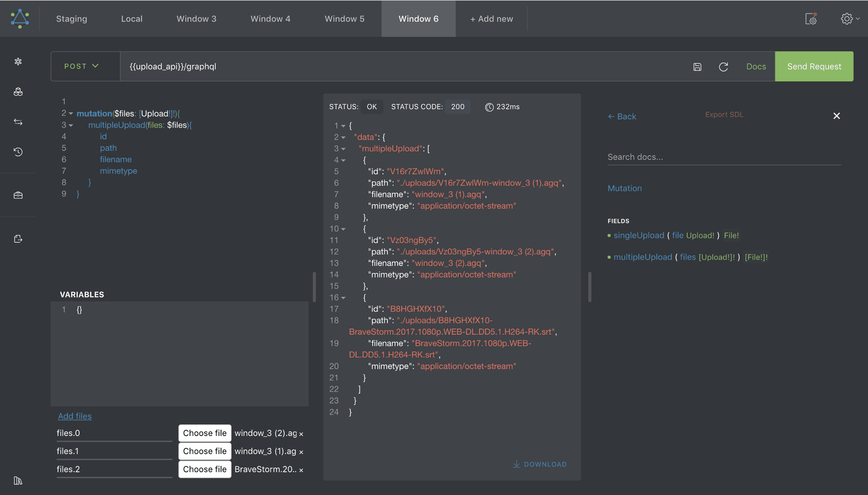Image resolution: width=868 pixels, height=495 pixels.
Task: Click the Altair logo icon
Action: [x=20, y=18]
